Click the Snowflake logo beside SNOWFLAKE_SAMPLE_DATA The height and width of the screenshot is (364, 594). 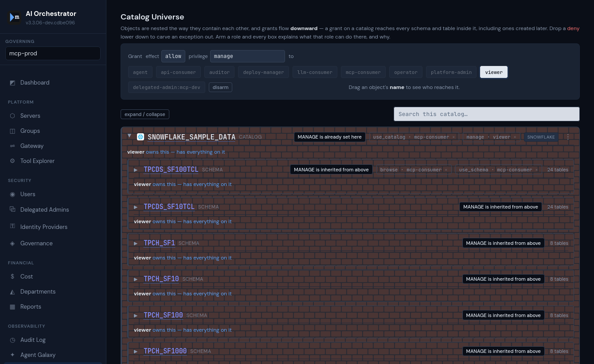click(141, 137)
